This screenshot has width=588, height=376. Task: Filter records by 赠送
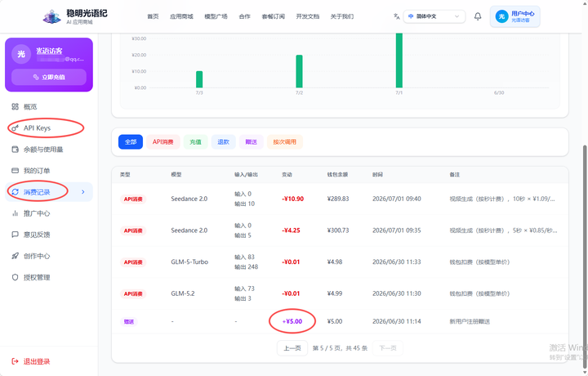pyautogui.click(x=252, y=142)
